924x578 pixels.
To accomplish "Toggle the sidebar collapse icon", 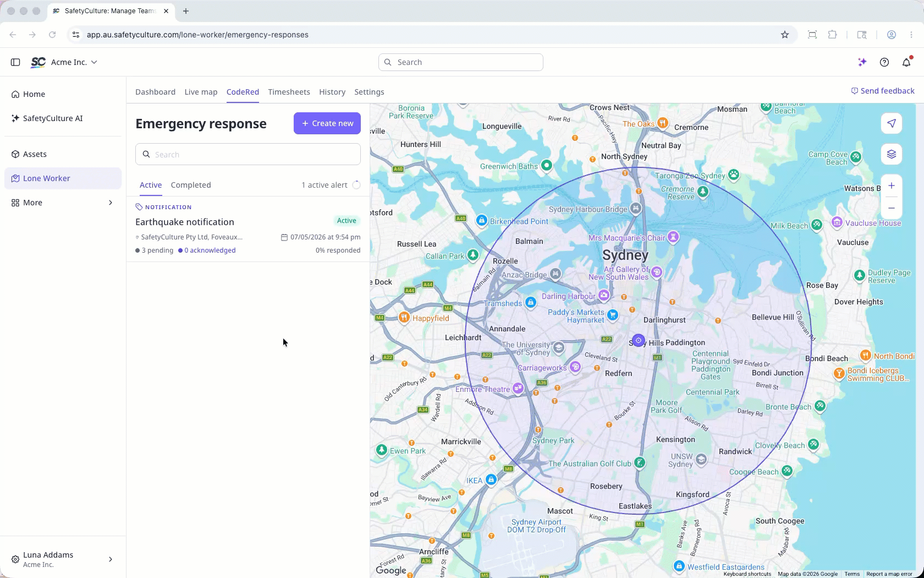I will click(15, 62).
